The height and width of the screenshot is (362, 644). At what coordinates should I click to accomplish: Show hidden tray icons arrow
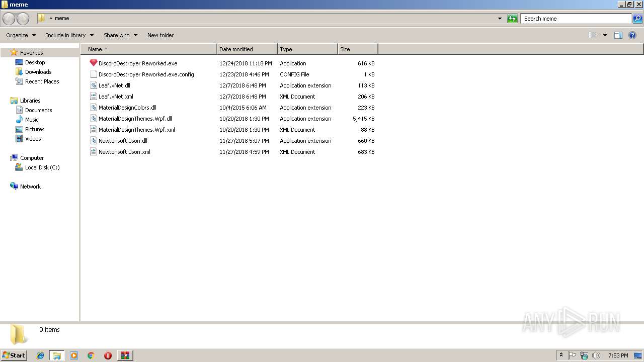[561, 355]
